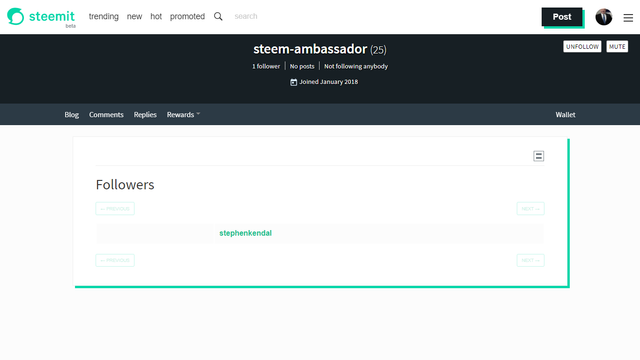Open the No posts link
Screen dimensions: 640x360
pos(302,66)
